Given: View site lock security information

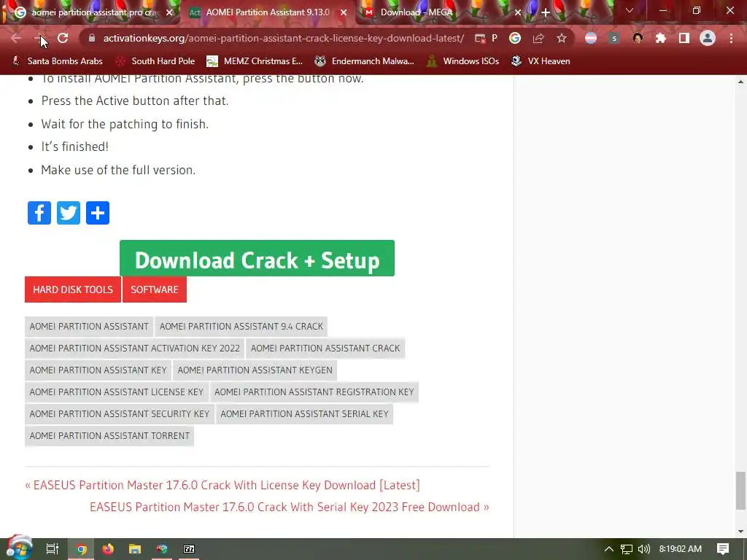Looking at the screenshot, I should [x=92, y=38].
